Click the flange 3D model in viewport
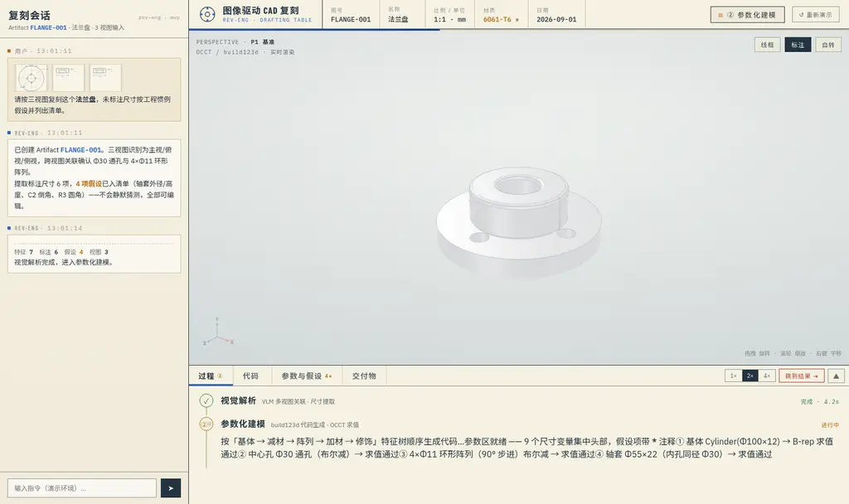 coord(519,222)
